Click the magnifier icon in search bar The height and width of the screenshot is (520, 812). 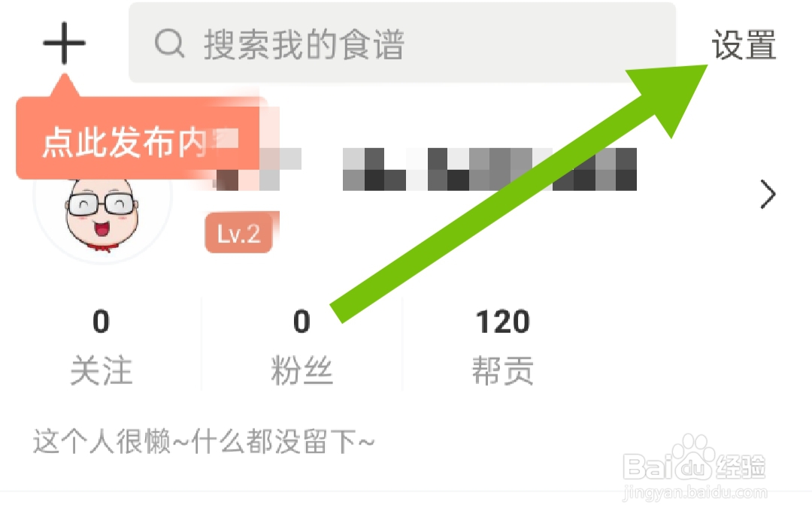pyautogui.click(x=169, y=44)
